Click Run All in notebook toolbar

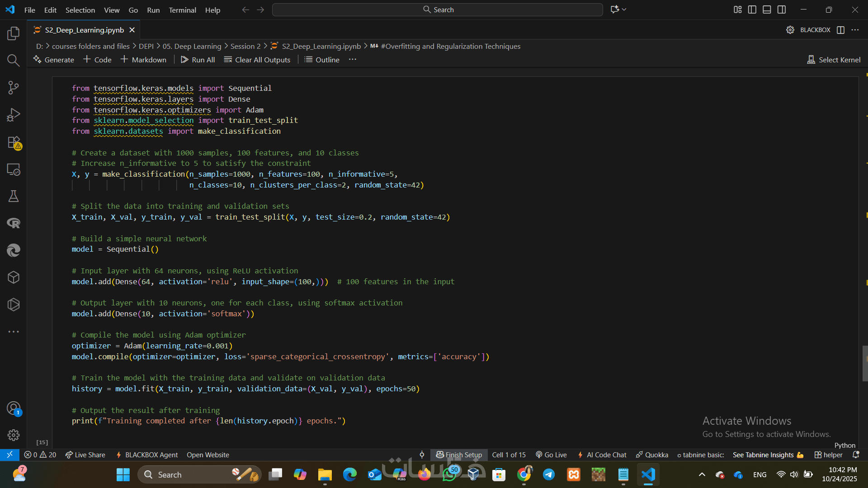[x=198, y=60]
